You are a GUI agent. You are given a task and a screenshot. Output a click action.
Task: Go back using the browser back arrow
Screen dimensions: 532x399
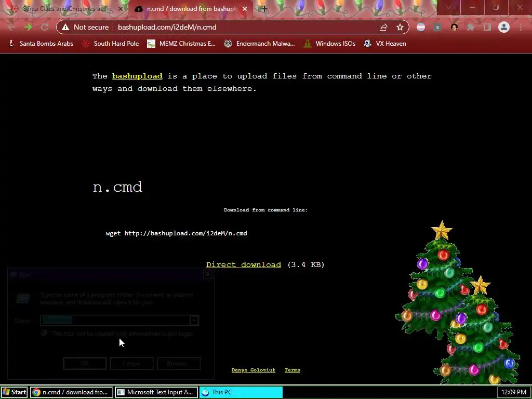point(11,27)
